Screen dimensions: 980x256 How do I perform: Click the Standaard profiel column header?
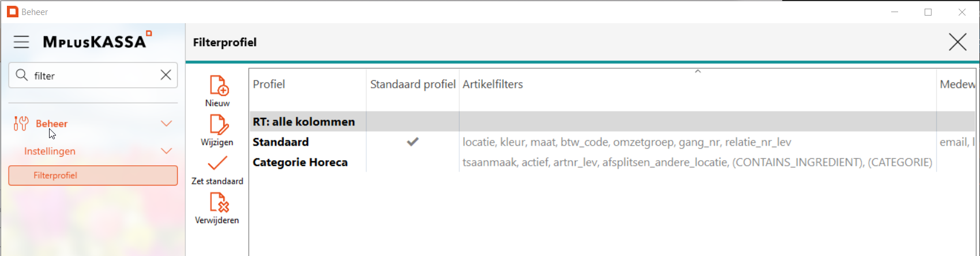pos(412,84)
